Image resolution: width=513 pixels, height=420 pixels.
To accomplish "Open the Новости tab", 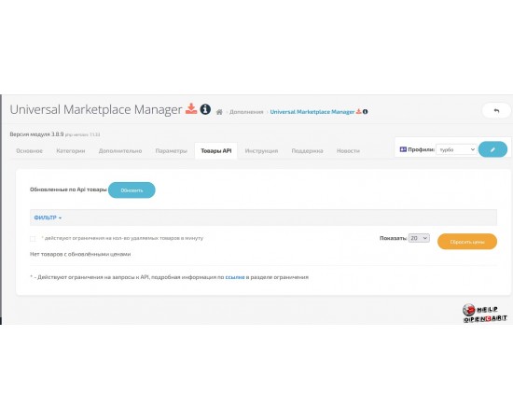I will [348, 151].
